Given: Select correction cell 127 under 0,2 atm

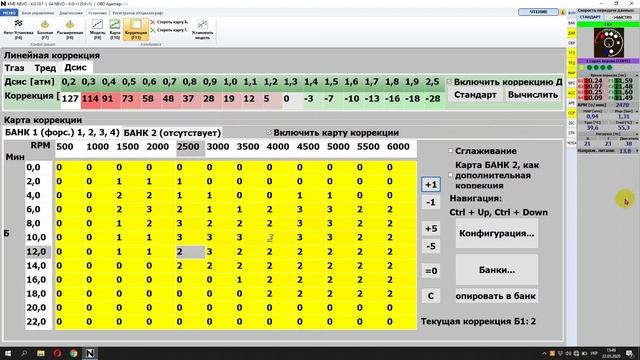Looking at the screenshot, I should click(x=70, y=99).
